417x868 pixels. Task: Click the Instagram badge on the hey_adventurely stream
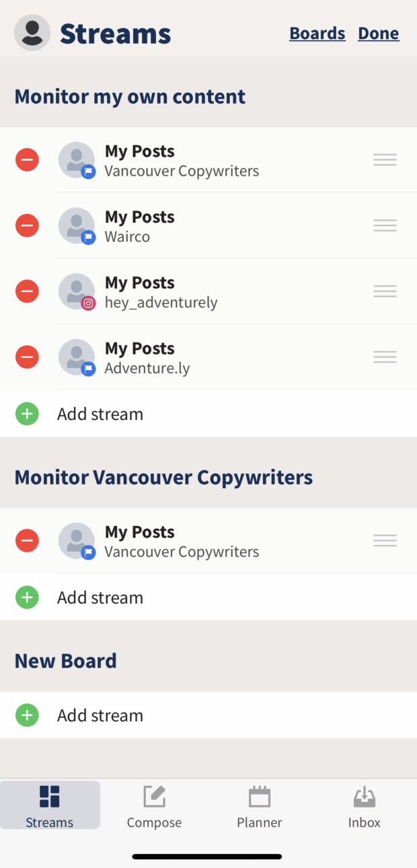point(88,303)
